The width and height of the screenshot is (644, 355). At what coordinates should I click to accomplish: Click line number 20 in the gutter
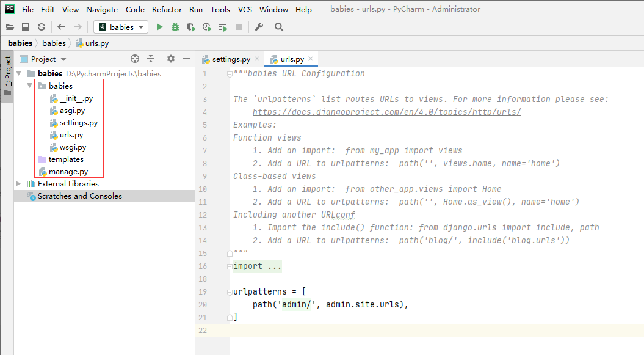pos(203,305)
